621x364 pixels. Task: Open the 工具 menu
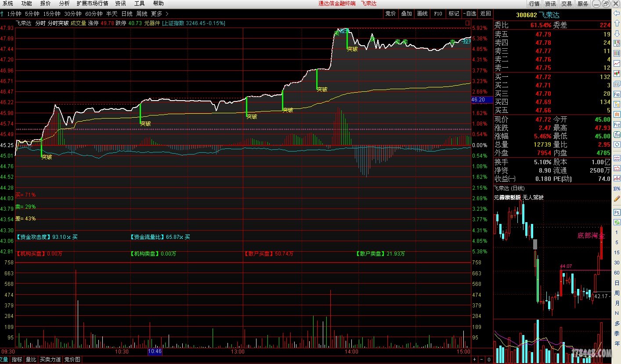coord(139,4)
